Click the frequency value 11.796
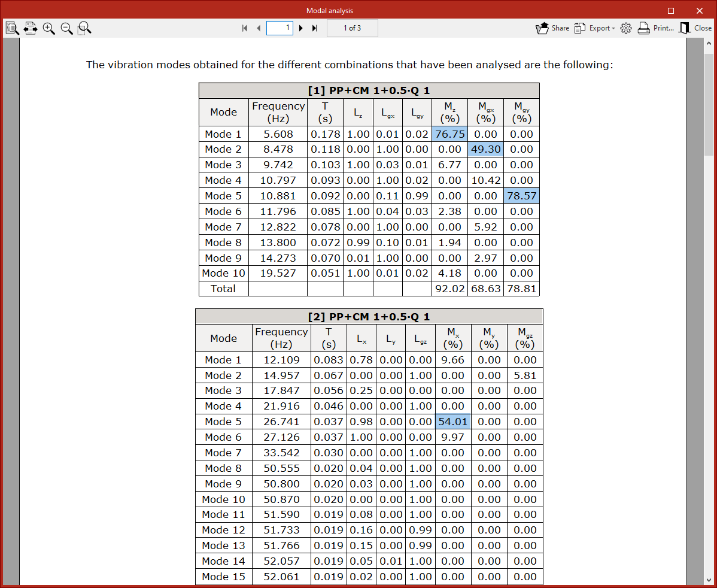 [278, 211]
